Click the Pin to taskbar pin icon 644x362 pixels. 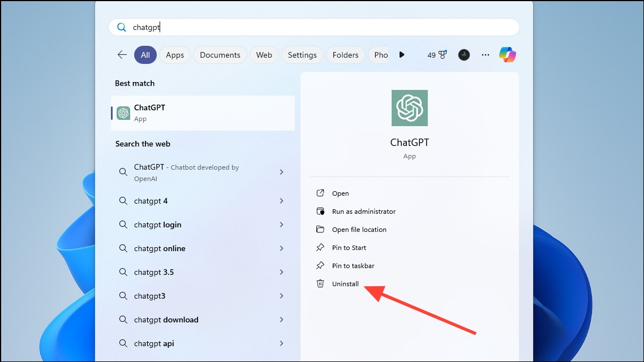[320, 265]
